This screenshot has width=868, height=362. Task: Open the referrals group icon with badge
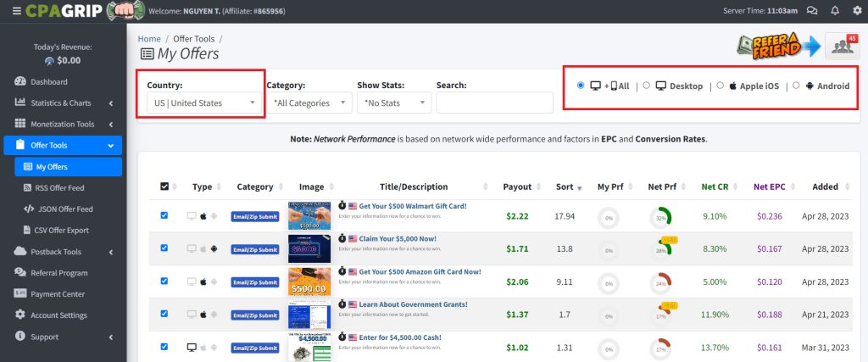[x=842, y=47]
